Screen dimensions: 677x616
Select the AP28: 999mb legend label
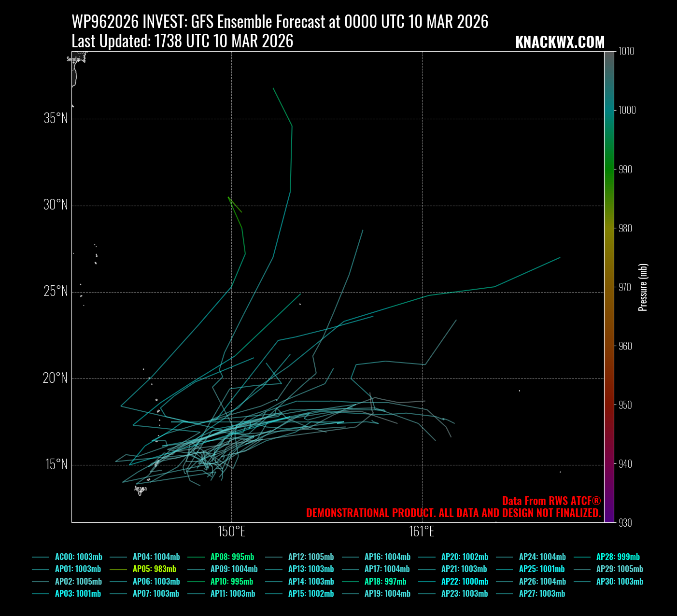tap(618, 557)
